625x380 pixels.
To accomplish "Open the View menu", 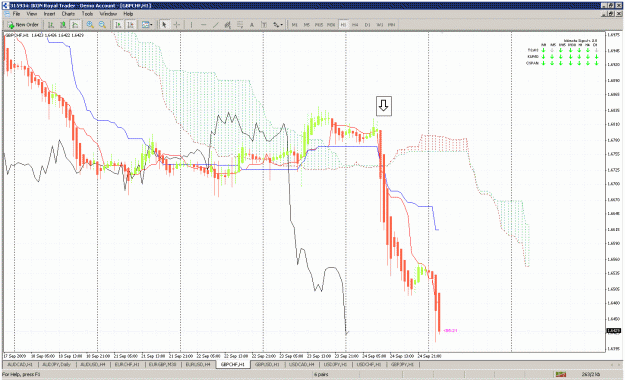I will pos(32,14).
